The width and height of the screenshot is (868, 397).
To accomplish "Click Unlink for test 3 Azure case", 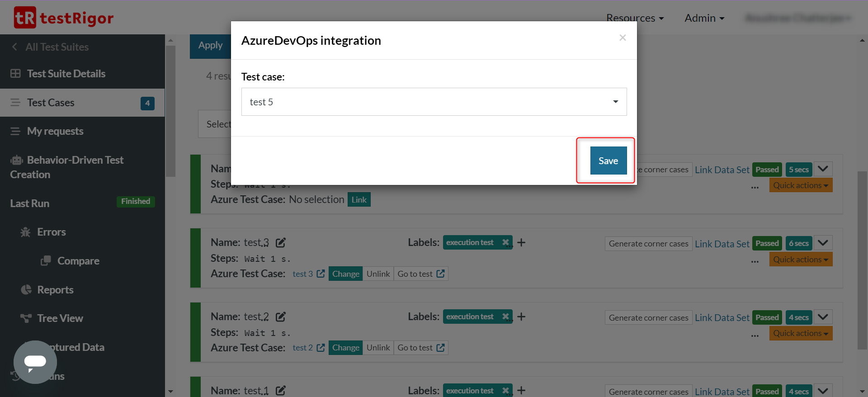I will (378, 274).
